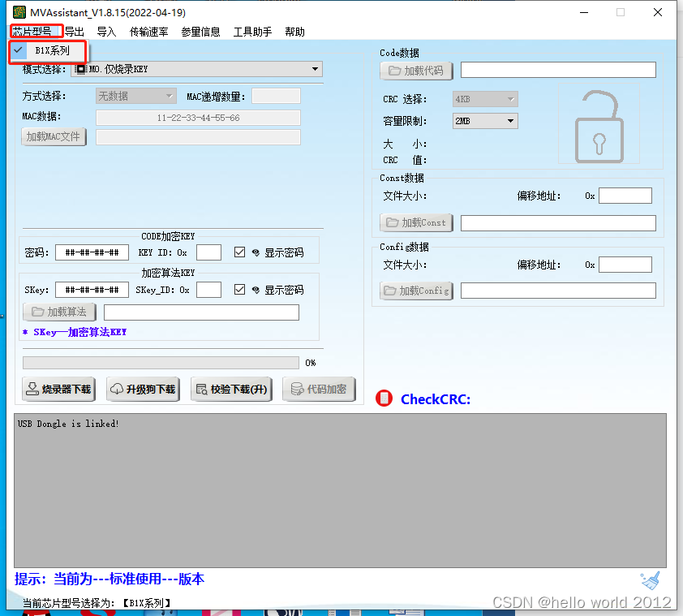Minimize the MVAssistant window
Screen dimensions: 683x616
coord(584,12)
